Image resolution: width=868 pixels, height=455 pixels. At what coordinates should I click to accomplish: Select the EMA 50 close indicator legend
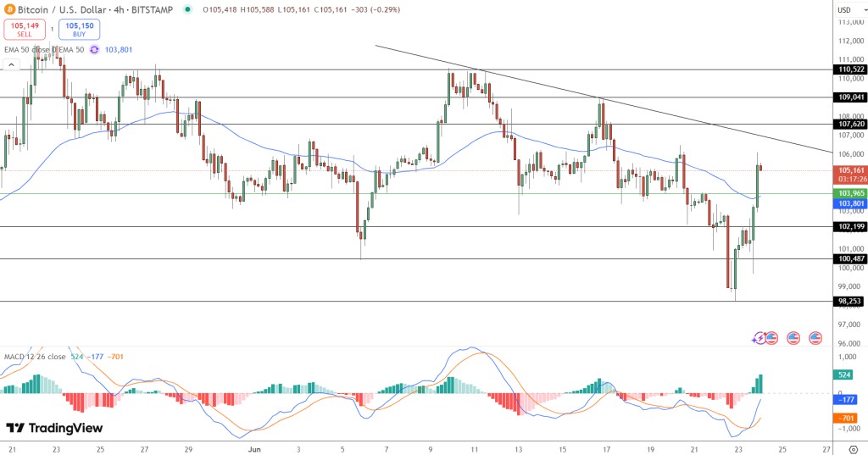click(x=44, y=50)
